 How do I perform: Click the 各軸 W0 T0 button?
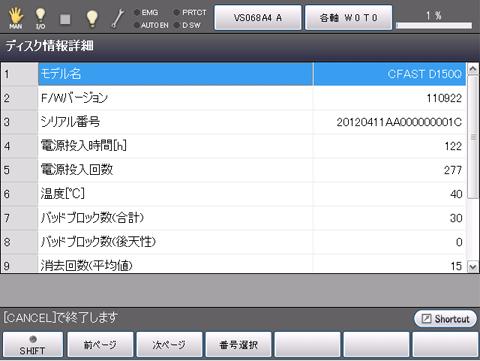click(348, 18)
